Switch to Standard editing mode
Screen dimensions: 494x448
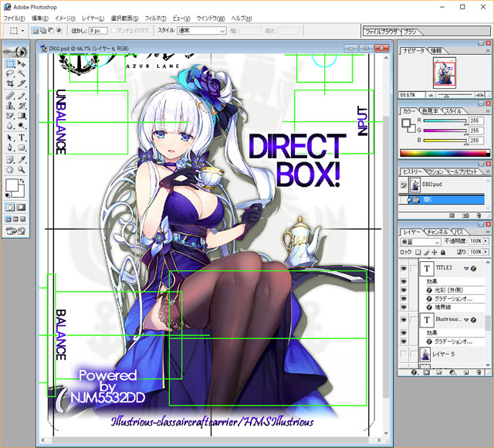tap(10, 207)
